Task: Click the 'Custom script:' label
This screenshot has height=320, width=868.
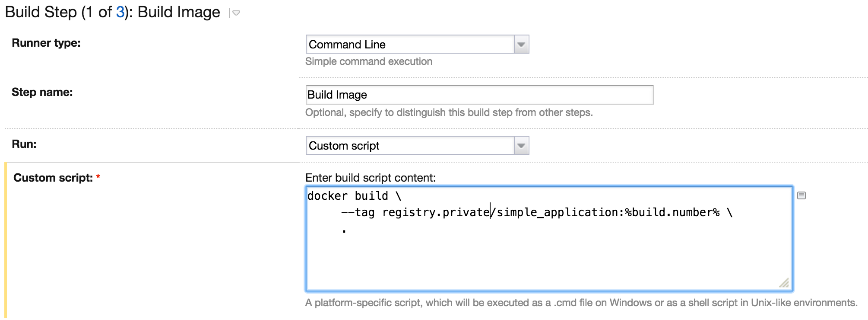Action: pos(53,178)
